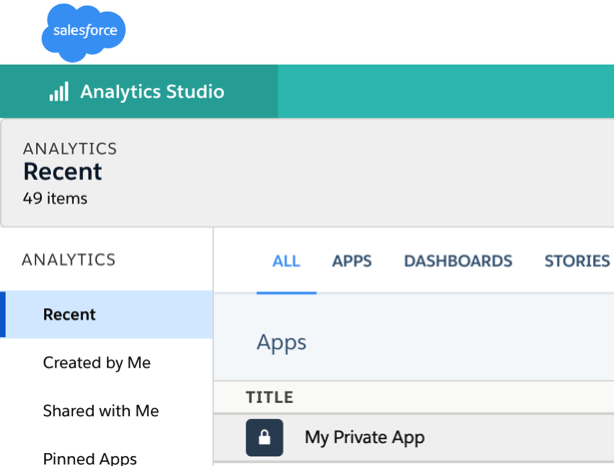Click the Analytics Studio bar chart icon
The width and height of the screenshot is (615, 467).
pos(59,92)
